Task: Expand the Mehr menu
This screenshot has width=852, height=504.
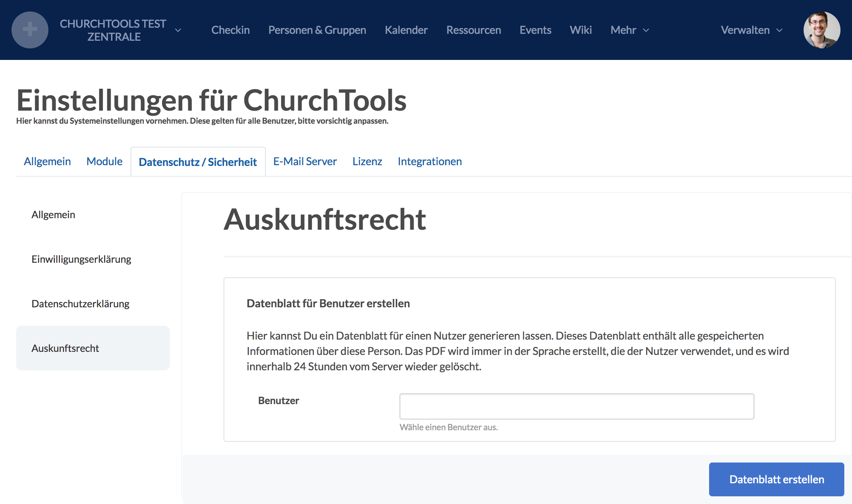Action: (x=630, y=30)
